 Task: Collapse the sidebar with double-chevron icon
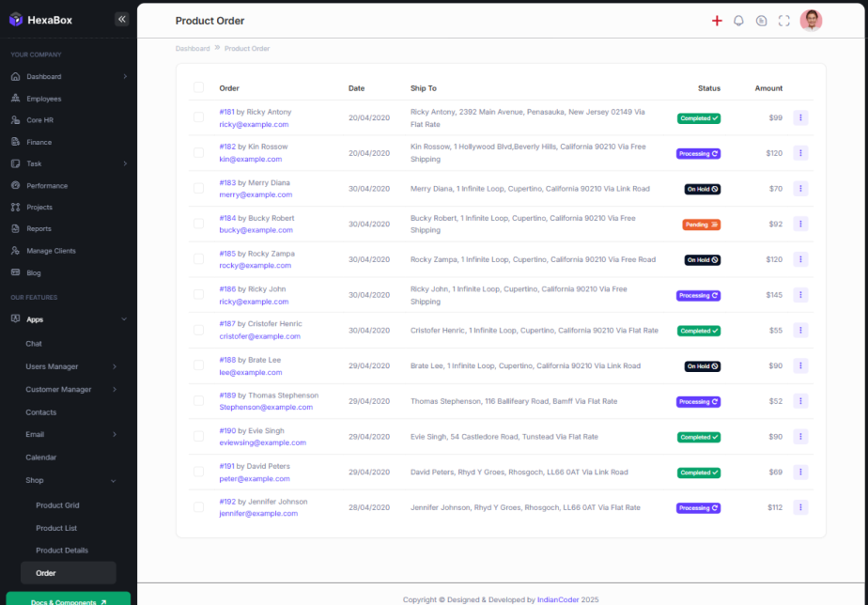121,19
